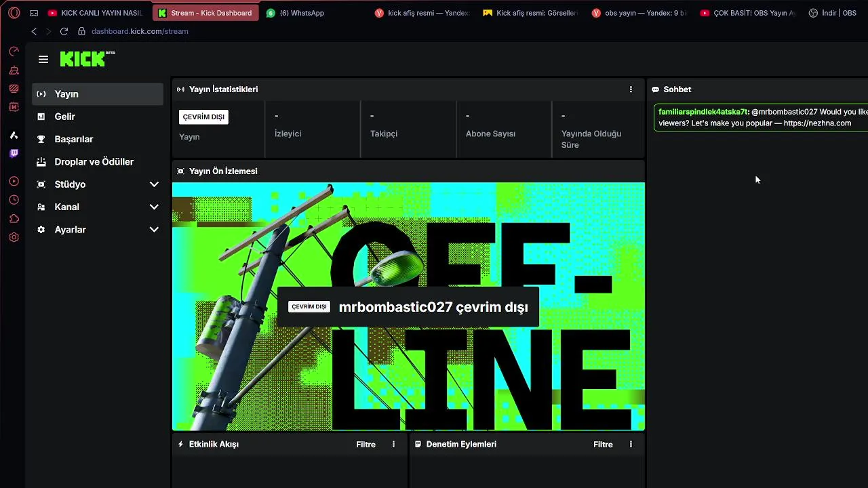Switch to the obs yayın Yandex tab
The height and width of the screenshot is (488, 868).
pos(639,13)
